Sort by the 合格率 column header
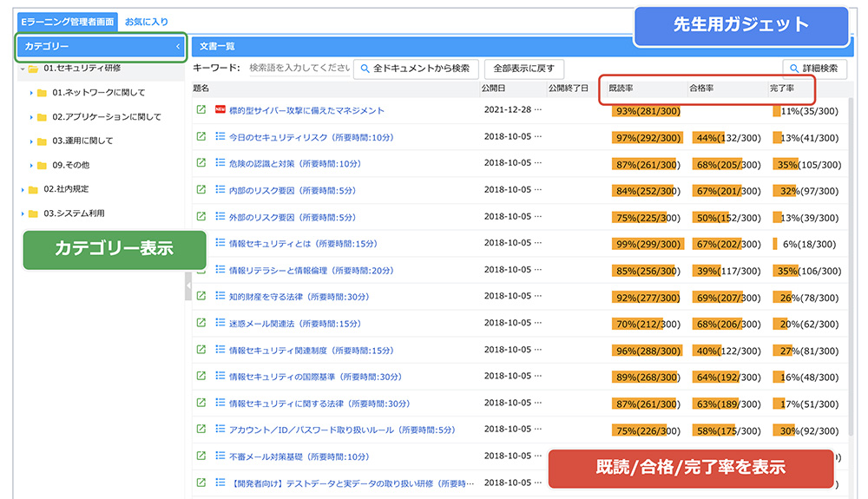868x499 pixels. tap(701, 89)
